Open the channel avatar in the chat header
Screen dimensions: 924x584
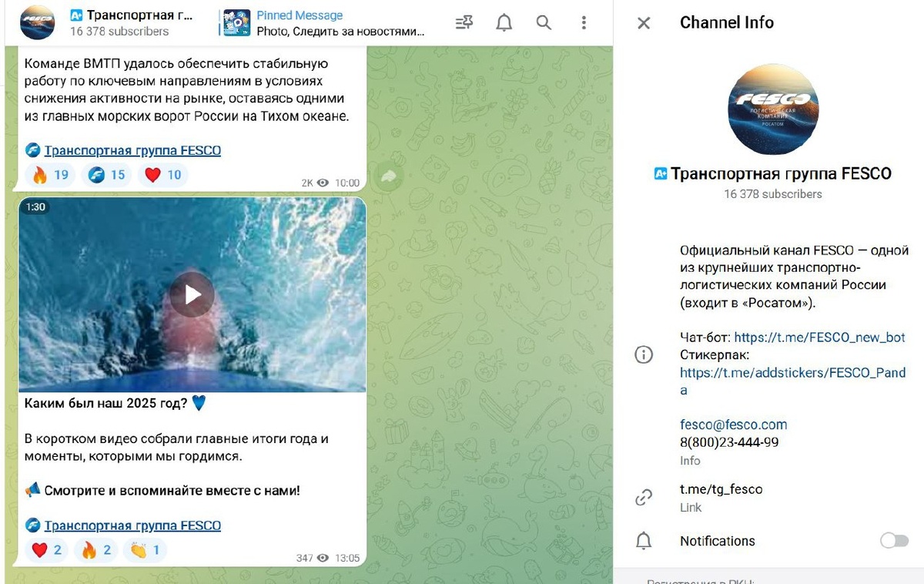click(37, 22)
